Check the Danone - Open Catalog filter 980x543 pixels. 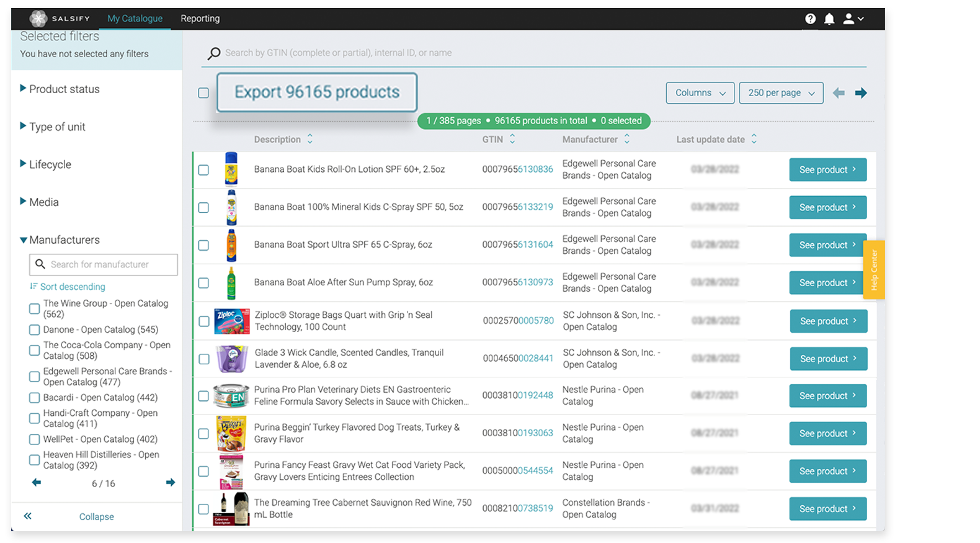35,330
